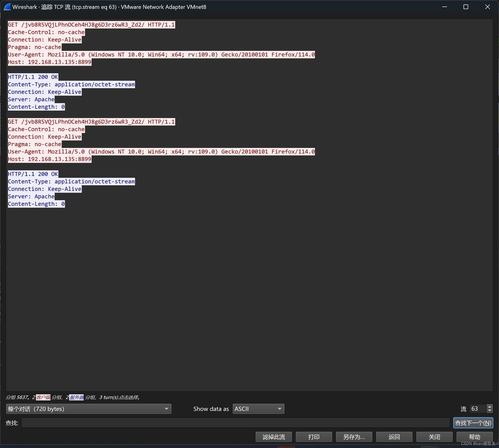
Task: Click the second Host: 192.168.13.135:8899 line
Action: coord(50,159)
